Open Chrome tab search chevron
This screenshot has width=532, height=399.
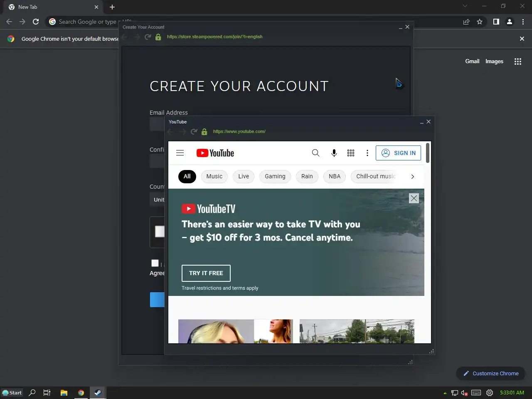[465, 6]
